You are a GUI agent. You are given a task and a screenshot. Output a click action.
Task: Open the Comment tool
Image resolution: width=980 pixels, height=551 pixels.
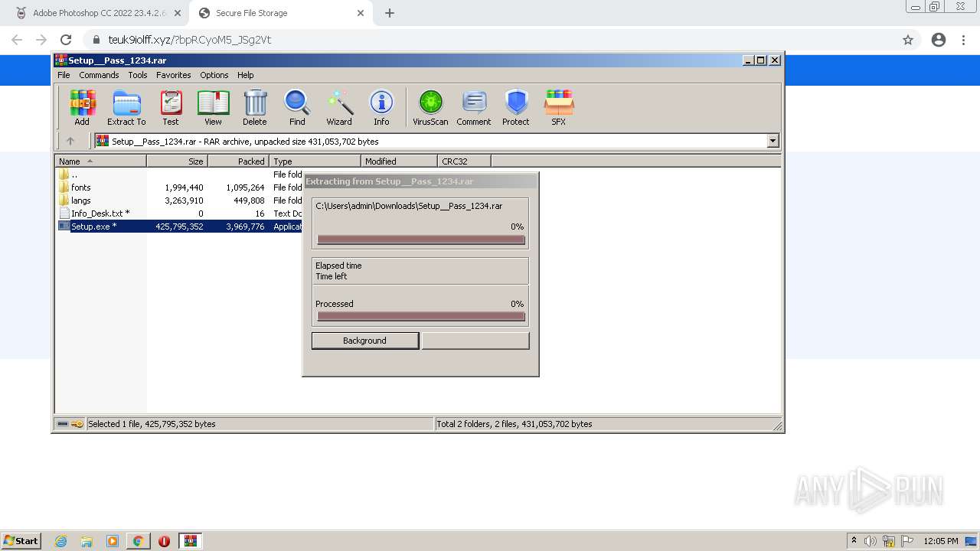[x=474, y=108]
